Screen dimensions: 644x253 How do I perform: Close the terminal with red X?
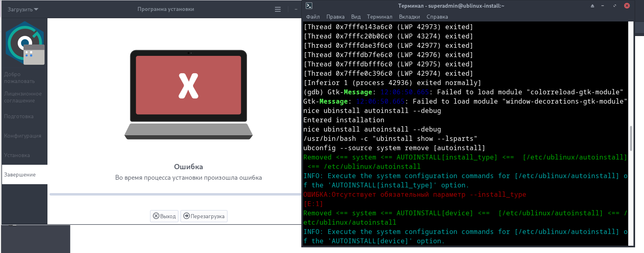pyautogui.click(x=627, y=6)
